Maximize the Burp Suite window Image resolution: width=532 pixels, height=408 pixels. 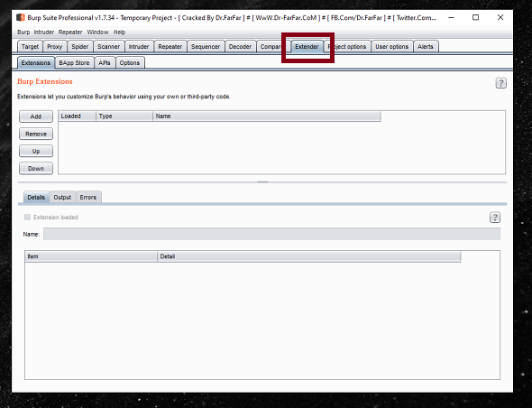pos(476,17)
